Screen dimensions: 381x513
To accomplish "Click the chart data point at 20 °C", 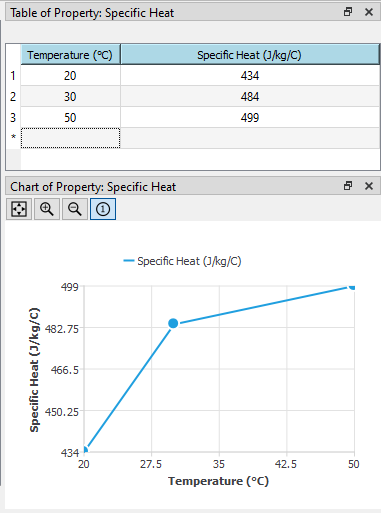I will point(85,450).
